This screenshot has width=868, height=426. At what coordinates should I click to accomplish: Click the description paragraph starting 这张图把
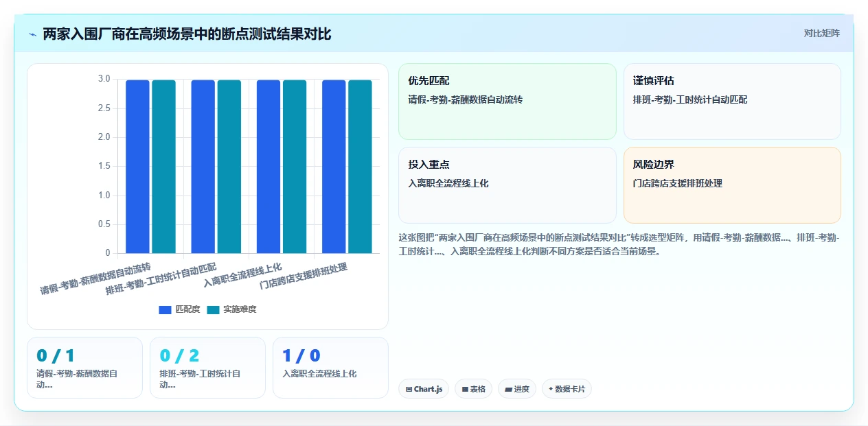point(619,244)
